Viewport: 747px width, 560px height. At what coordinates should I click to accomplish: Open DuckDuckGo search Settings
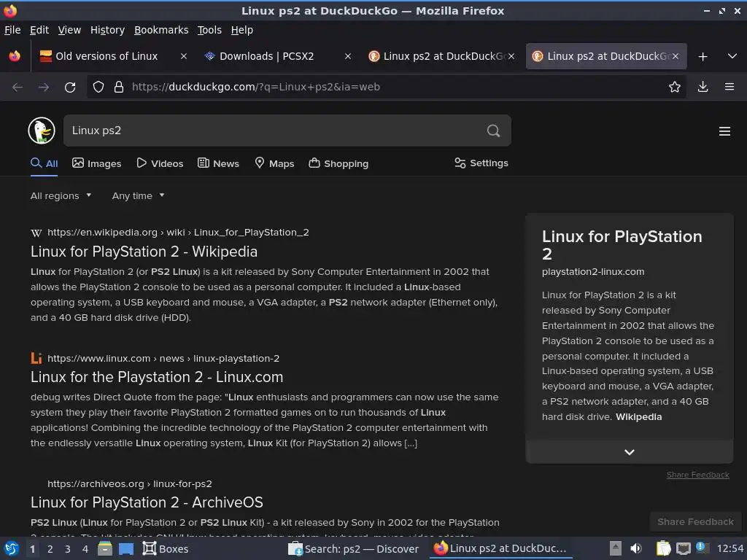481,163
